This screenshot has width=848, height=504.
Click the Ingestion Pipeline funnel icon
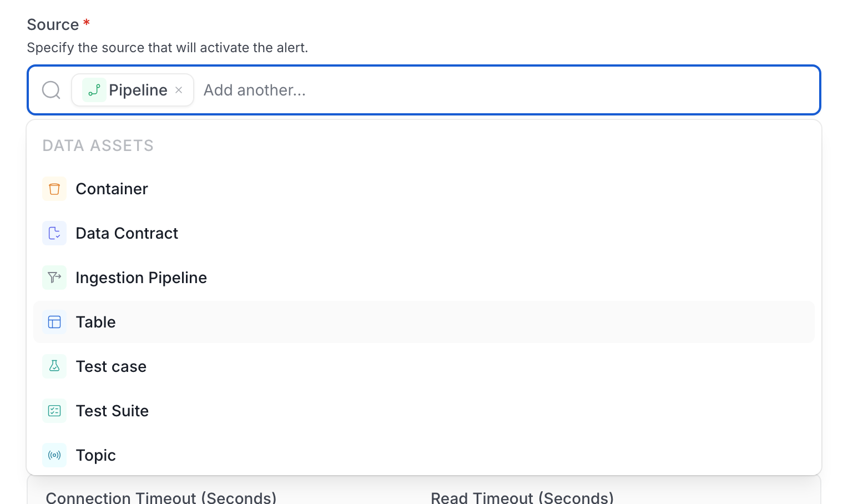coord(54,278)
